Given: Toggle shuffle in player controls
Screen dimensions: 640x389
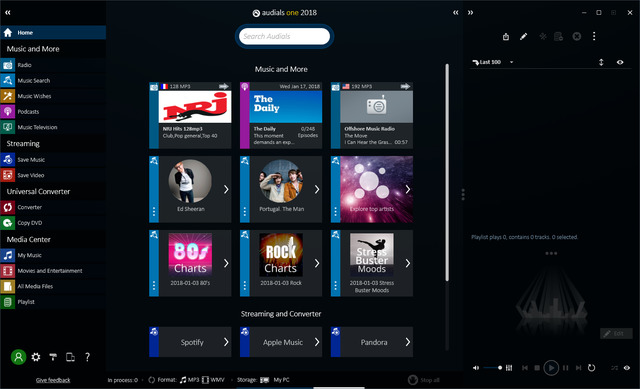Looking at the screenshot, I should (614, 368).
